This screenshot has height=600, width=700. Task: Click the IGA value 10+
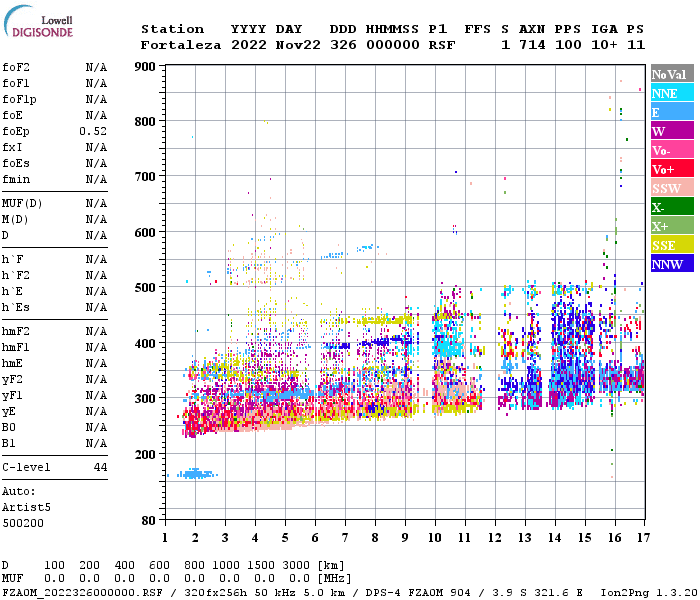[604, 45]
